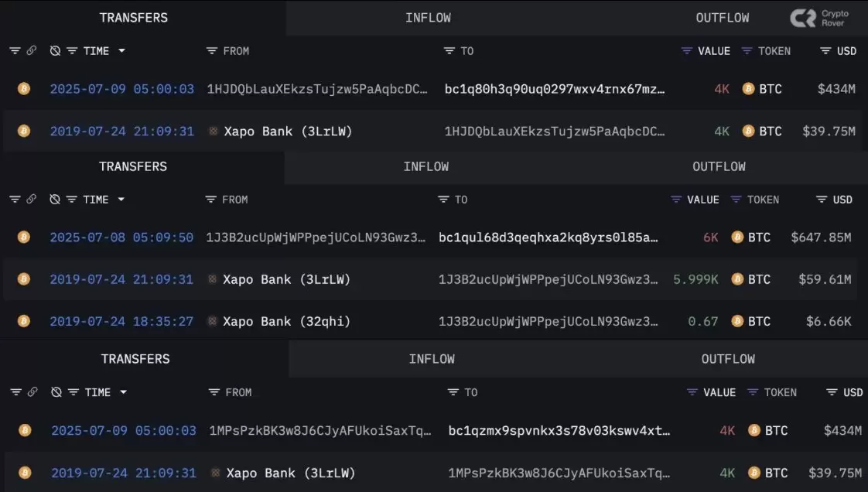This screenshot has height=492, width=868.
Task: Open recipient address bc1q80h3q90uq0297wxv4rnx67mz
Action: [x=555, y=89]
